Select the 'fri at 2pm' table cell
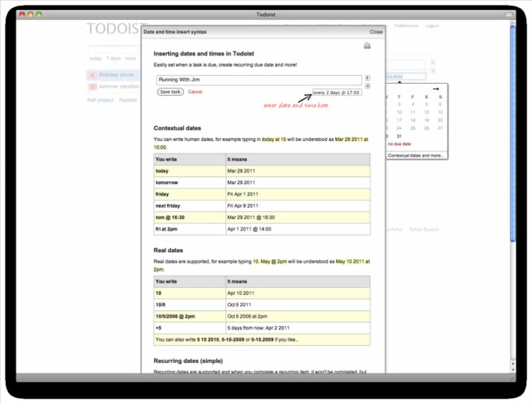 189,229
